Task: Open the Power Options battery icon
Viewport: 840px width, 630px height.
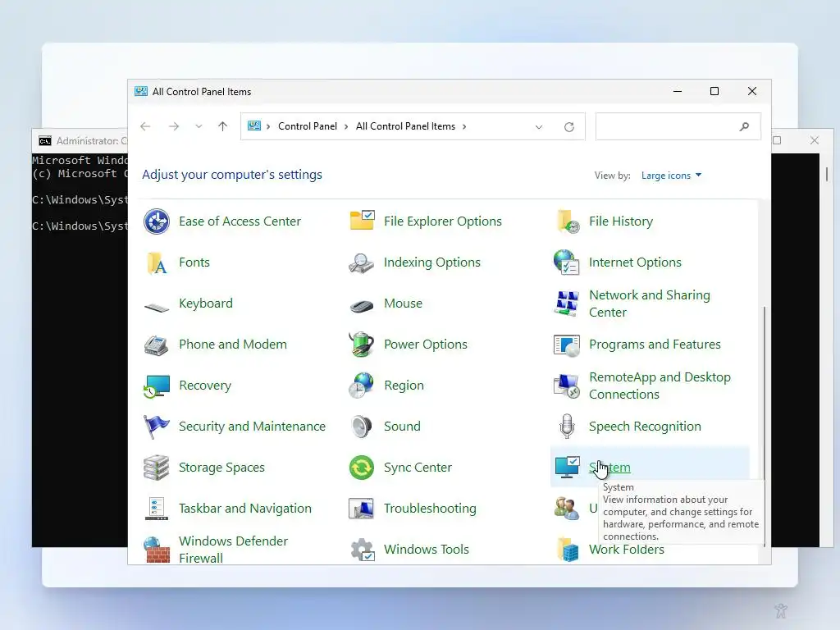Action: pyautogui.click(x=362, y=345)
